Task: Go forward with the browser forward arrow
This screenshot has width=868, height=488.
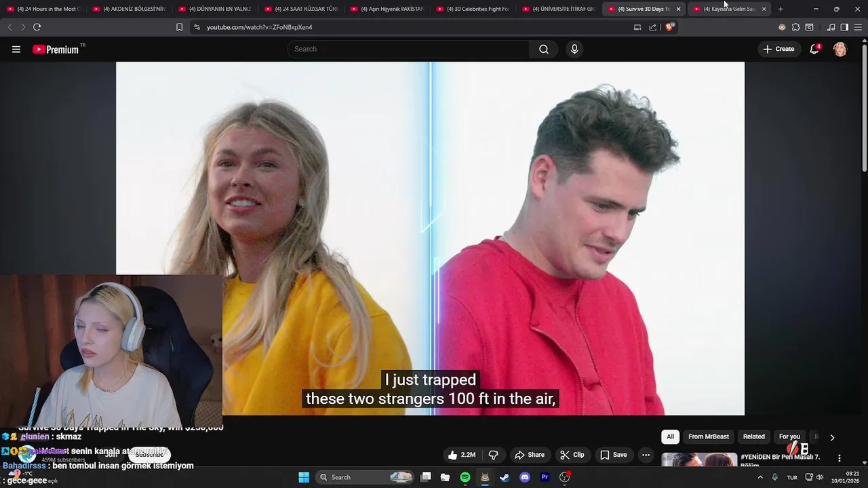Action: click(23, 27)
